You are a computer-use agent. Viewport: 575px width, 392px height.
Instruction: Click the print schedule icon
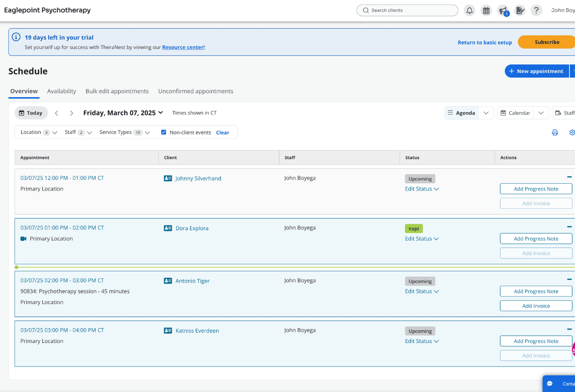pyautogui.click(x=555, y=133)
